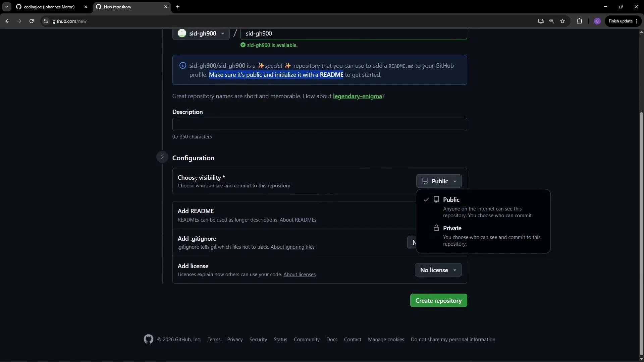Reload the current page
Screen dimensions: 644x362
pos(32,21)
